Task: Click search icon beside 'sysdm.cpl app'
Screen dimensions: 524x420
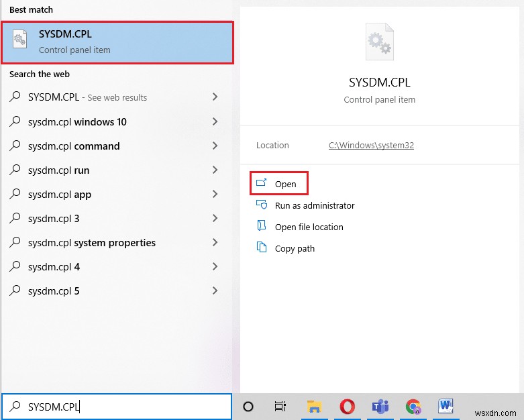Action: 15,193
